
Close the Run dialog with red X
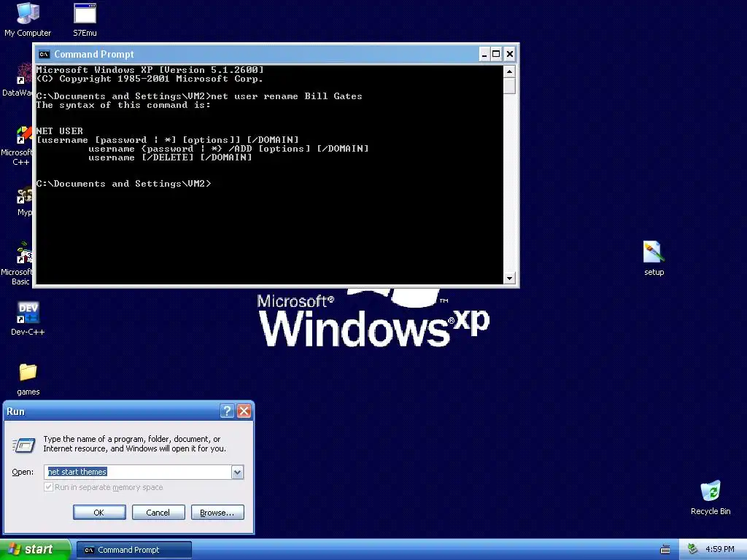[244, 411]
